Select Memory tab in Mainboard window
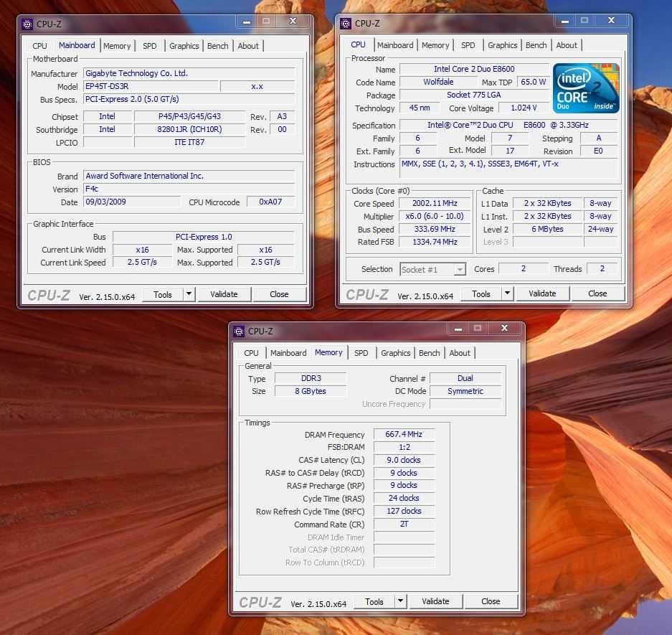This screenshot has height=635, width=672. pos(117,46)
